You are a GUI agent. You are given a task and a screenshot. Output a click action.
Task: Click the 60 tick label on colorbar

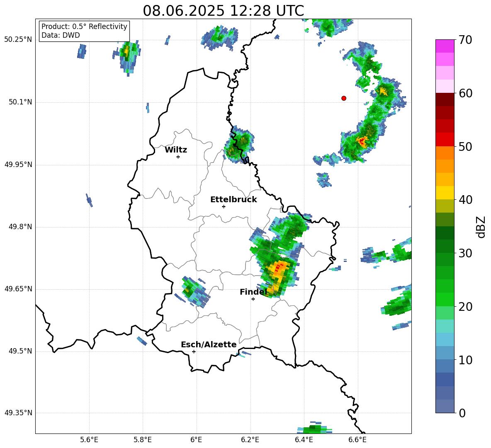tap(465, 93)
